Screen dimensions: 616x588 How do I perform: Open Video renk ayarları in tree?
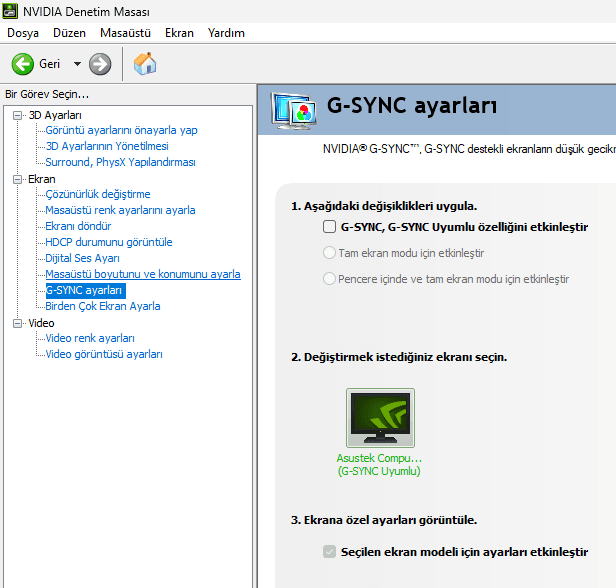pos(90,338)
